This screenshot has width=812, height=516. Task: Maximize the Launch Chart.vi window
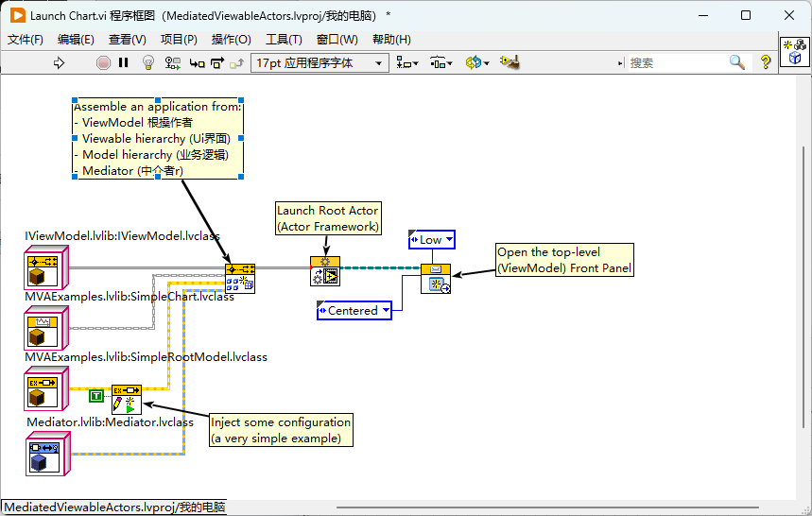[746, 15]
